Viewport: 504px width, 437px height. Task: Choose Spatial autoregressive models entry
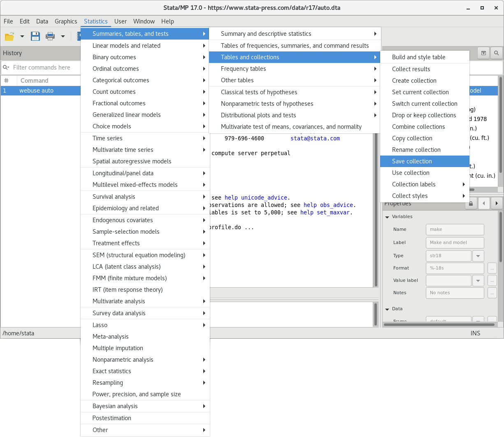pyautogui.click(x=145, y=161)
